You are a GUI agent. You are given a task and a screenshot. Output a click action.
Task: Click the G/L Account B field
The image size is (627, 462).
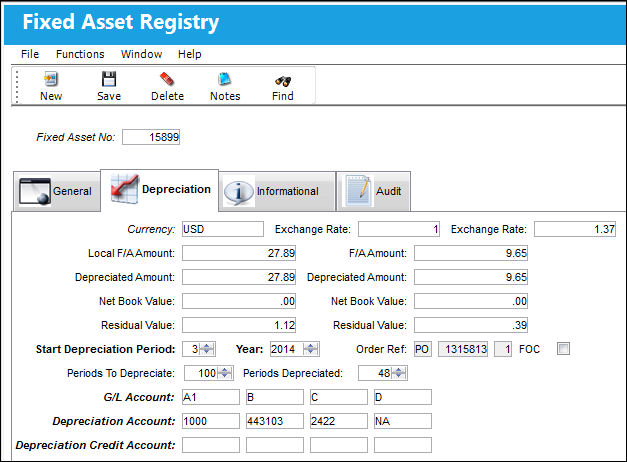(x=275, y=397)
